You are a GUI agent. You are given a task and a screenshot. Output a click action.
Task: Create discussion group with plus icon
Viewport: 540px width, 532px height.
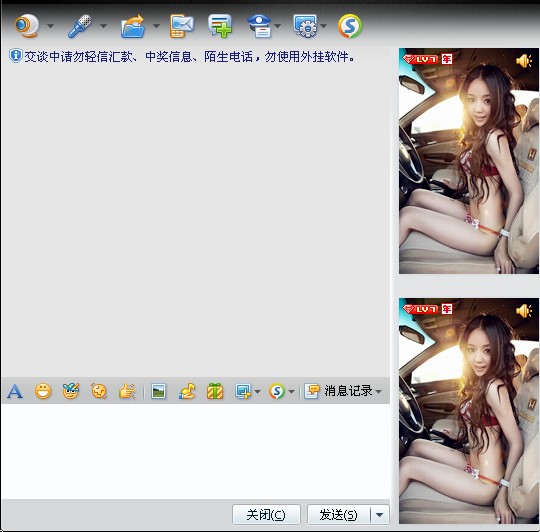(x=220, y=26)
